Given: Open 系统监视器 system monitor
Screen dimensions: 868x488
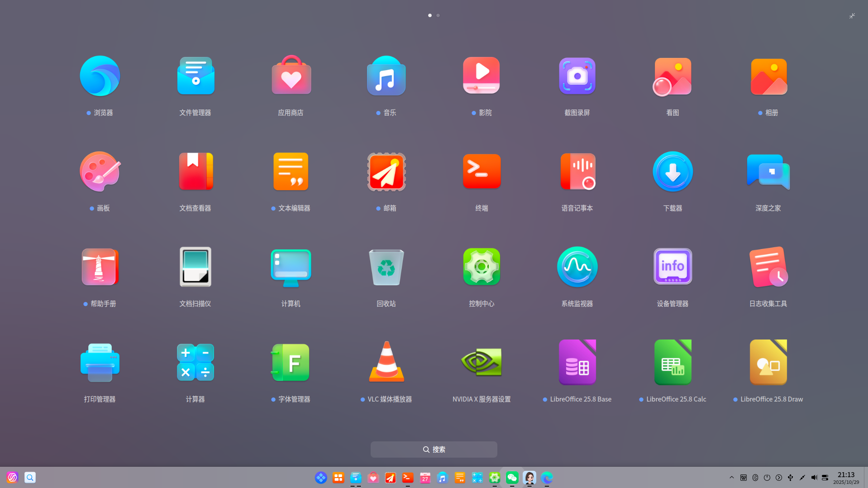Looking at the screenshot, I should tap(577, 267).
